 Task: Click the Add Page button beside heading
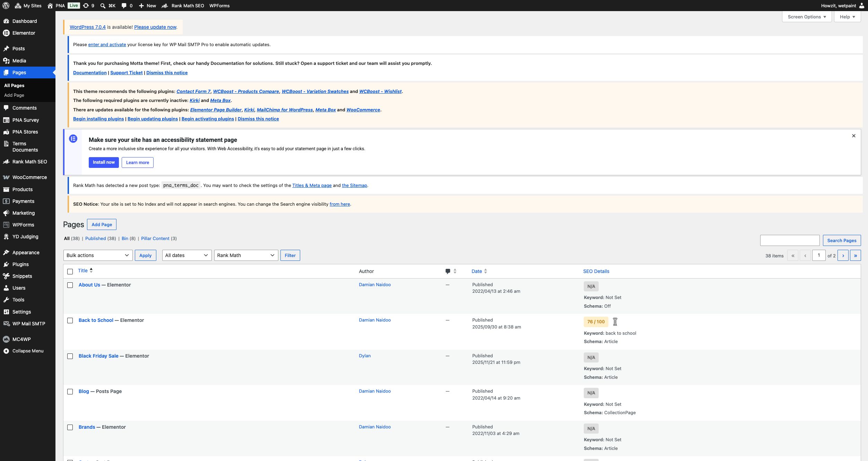[x=102, y=224]
